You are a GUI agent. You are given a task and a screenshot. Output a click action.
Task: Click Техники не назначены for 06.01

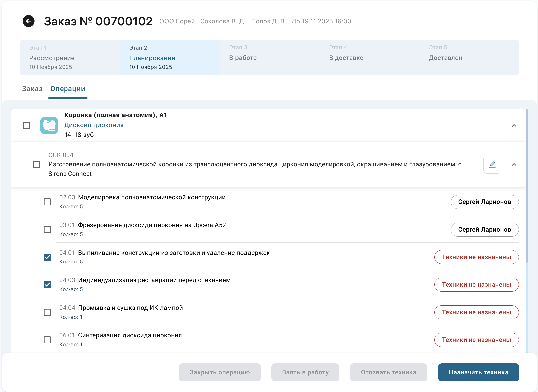point(476,340)
